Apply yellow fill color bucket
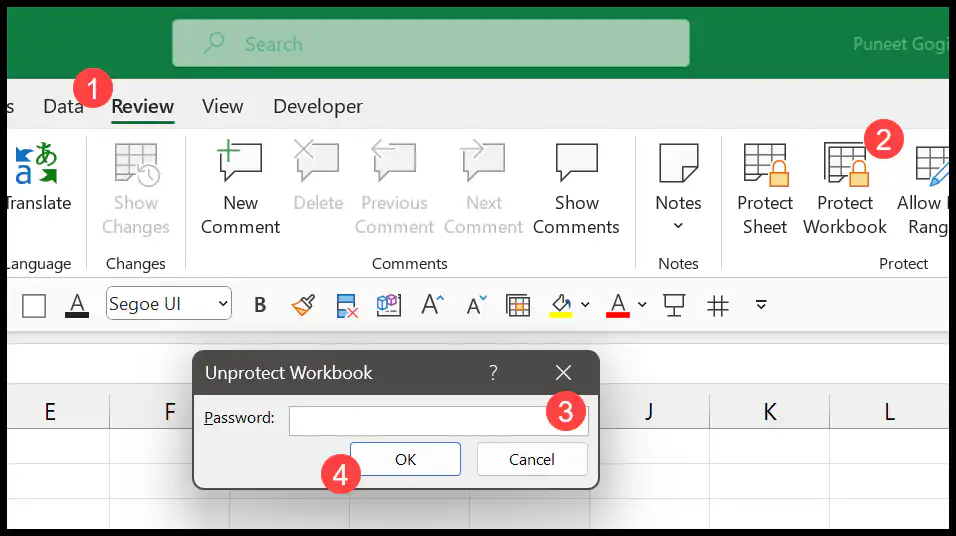Image resolution: width=956 pixels, height=536 pixels. pyautogui.click(x=561, y=305)
